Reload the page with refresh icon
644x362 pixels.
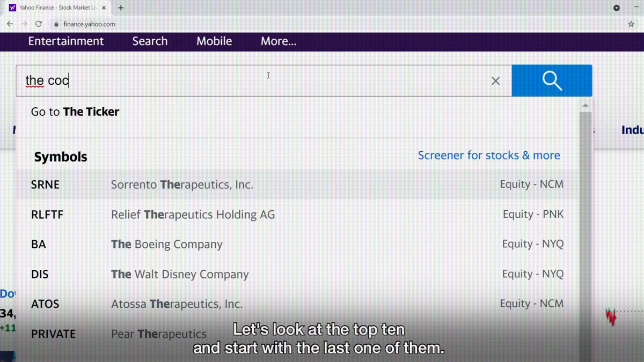[x=38, y=24]
